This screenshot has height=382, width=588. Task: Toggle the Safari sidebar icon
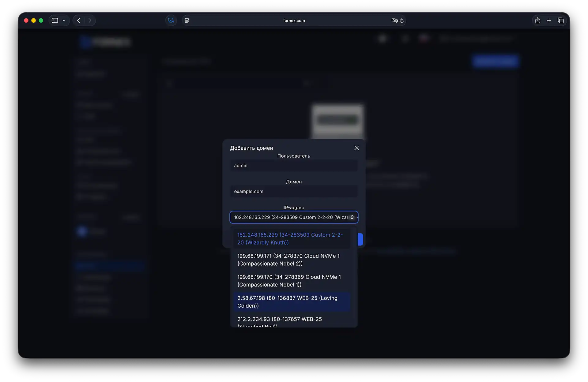(x=55, y=21)
